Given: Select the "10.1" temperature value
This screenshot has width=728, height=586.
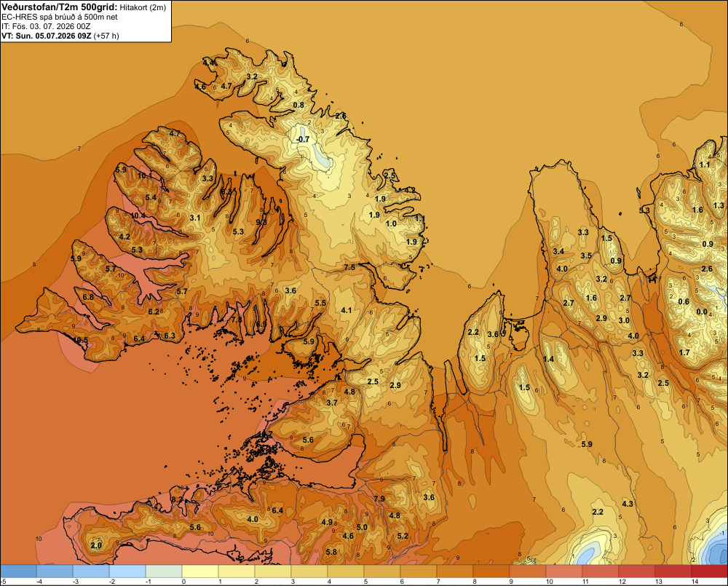Looking at the screenshot, I should 144,175.
